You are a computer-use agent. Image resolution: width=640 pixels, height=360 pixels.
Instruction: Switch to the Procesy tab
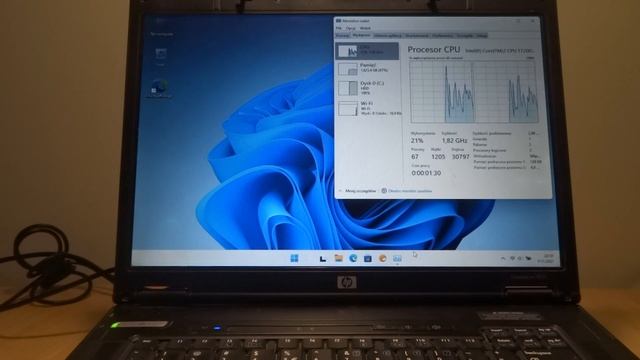pos(342,36)
